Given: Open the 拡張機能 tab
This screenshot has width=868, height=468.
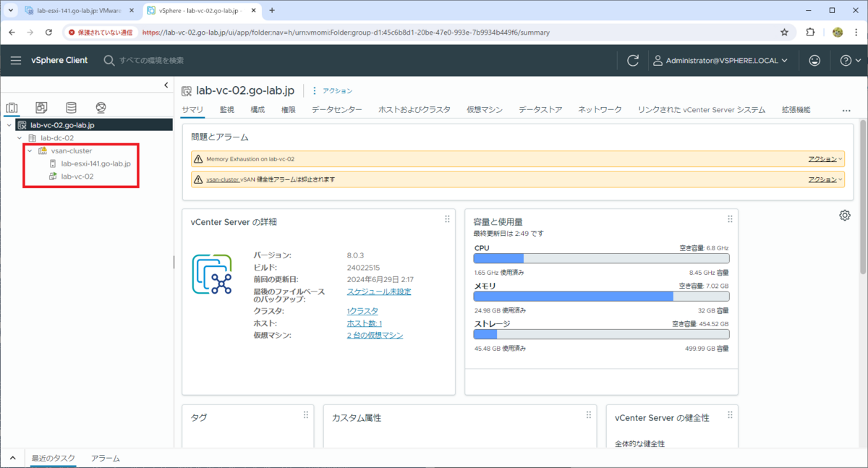Looking at the screenshot, I should 796,110.
